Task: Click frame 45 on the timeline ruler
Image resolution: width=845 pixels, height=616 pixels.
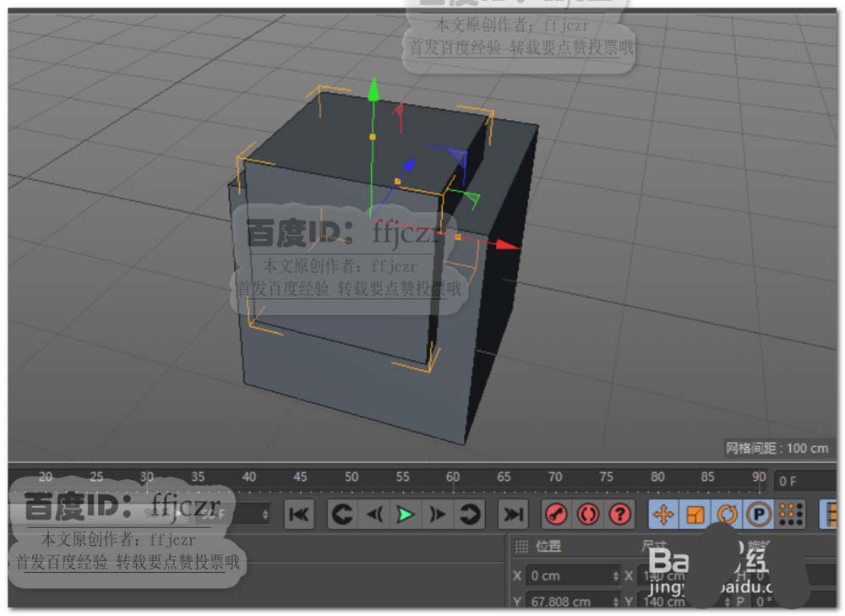Action: [300, 477]
